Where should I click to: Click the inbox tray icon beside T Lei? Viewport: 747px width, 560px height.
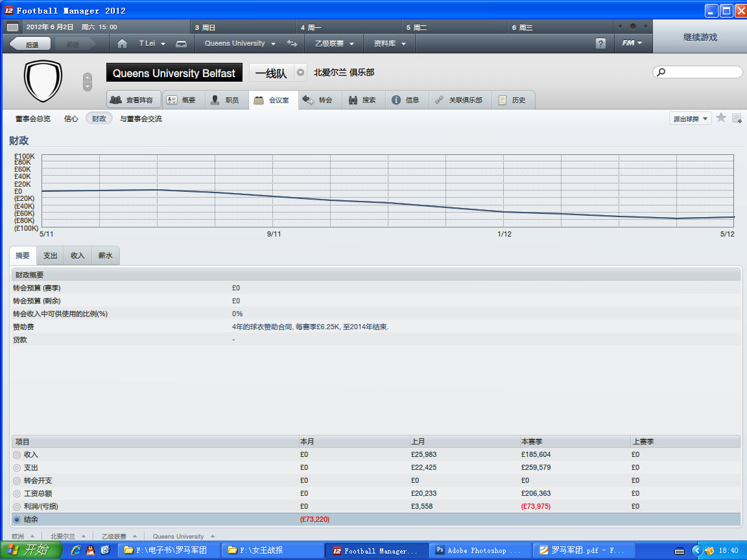click(182, 43)
